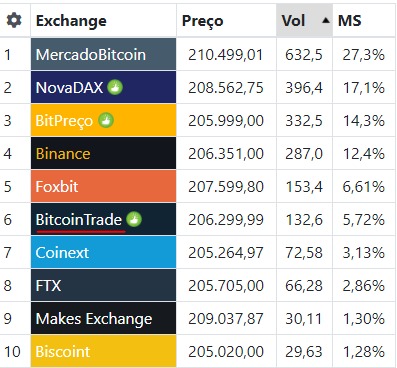
Task: Select the BitPreço exchange name
Action: [x=64, y=120]
